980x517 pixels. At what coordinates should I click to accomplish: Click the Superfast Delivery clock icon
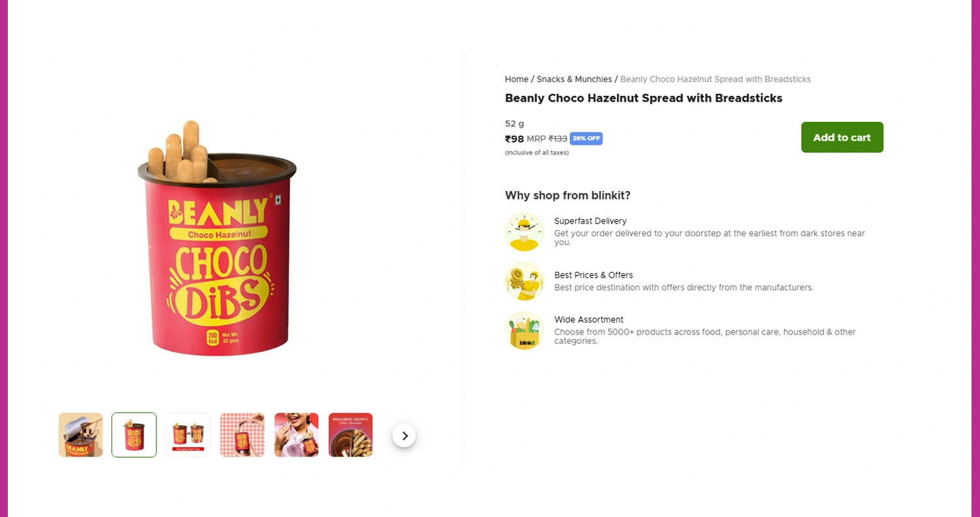coord(524,232)
